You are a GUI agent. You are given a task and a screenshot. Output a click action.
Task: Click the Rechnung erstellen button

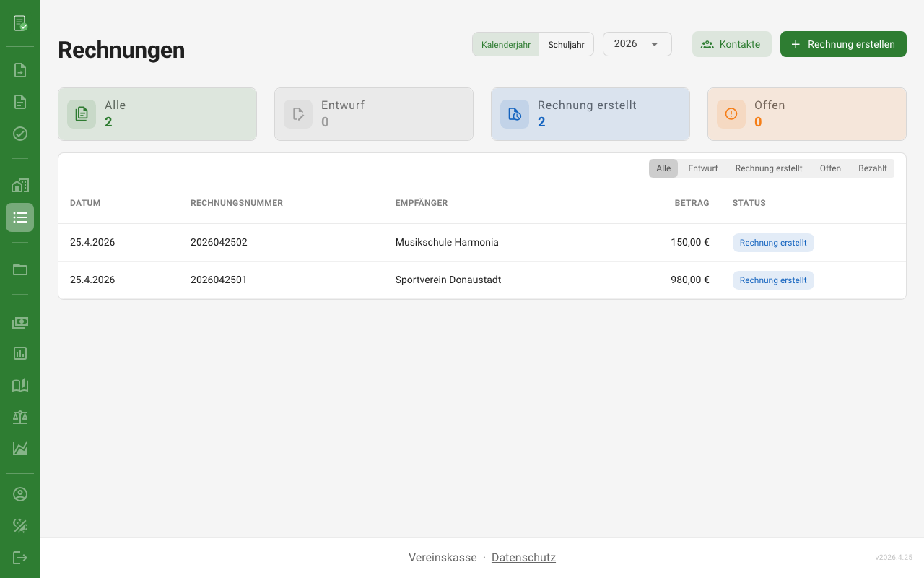(x=843, y=44)
